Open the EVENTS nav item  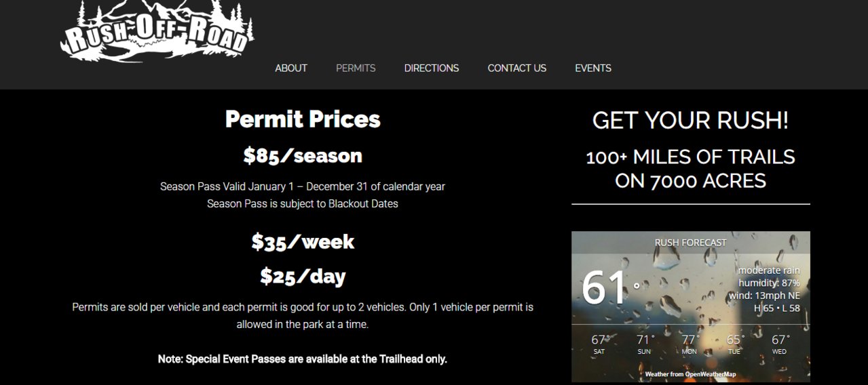[593, 68]
